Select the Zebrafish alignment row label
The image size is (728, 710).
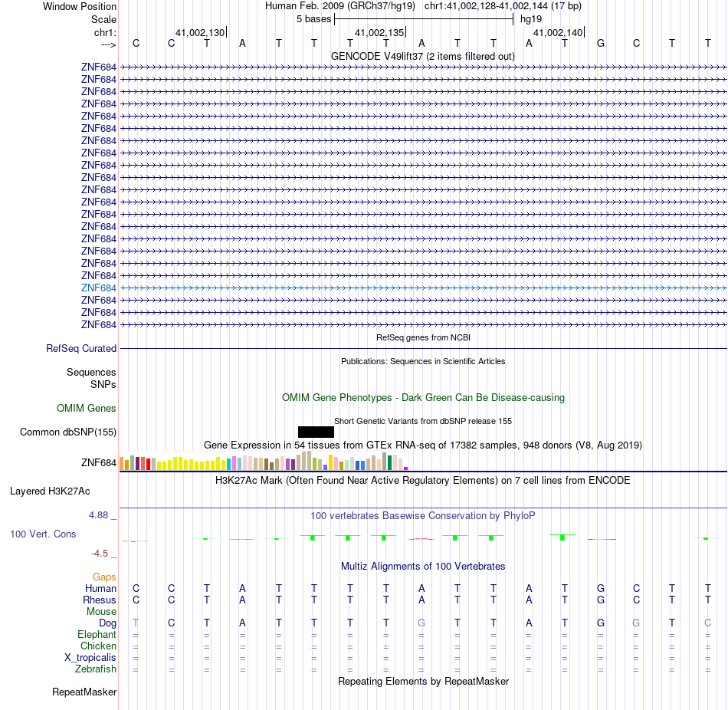pos(96,669)
